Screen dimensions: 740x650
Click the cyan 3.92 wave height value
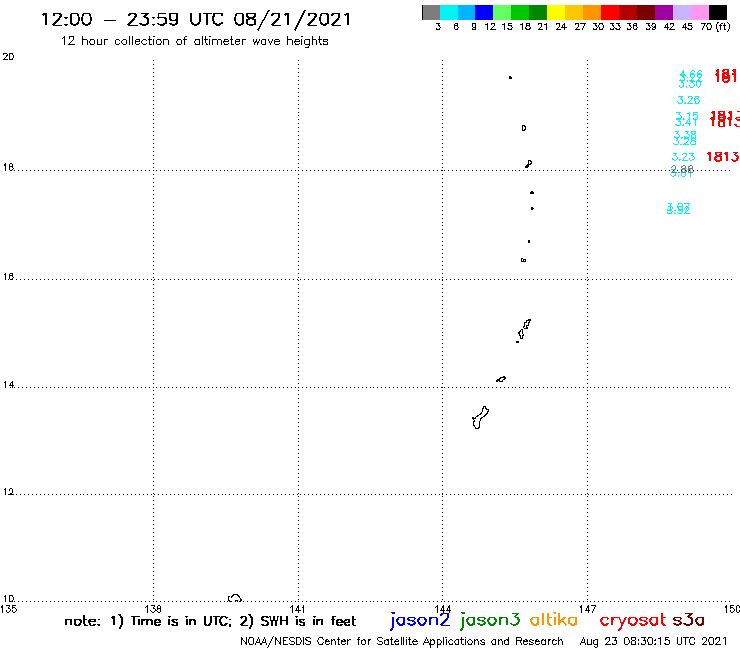click(x=678, y=209)
